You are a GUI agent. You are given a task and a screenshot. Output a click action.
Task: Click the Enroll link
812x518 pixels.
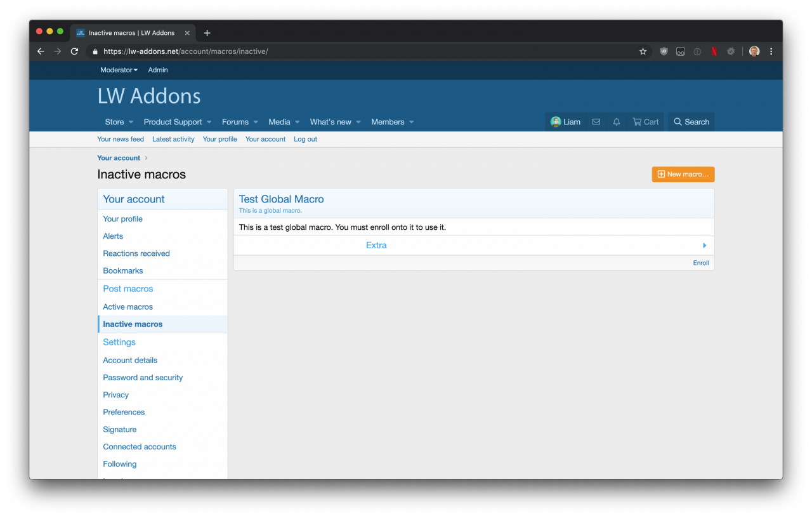[700, 263]
